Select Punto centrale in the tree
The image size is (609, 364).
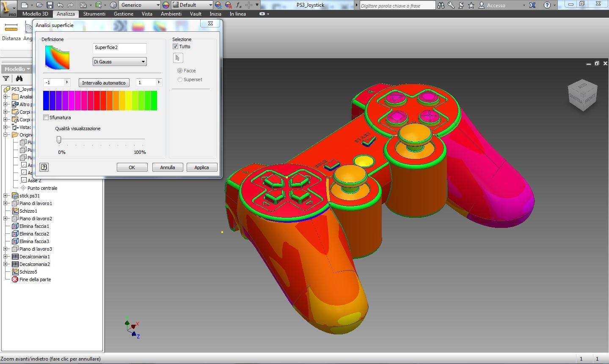42,188
